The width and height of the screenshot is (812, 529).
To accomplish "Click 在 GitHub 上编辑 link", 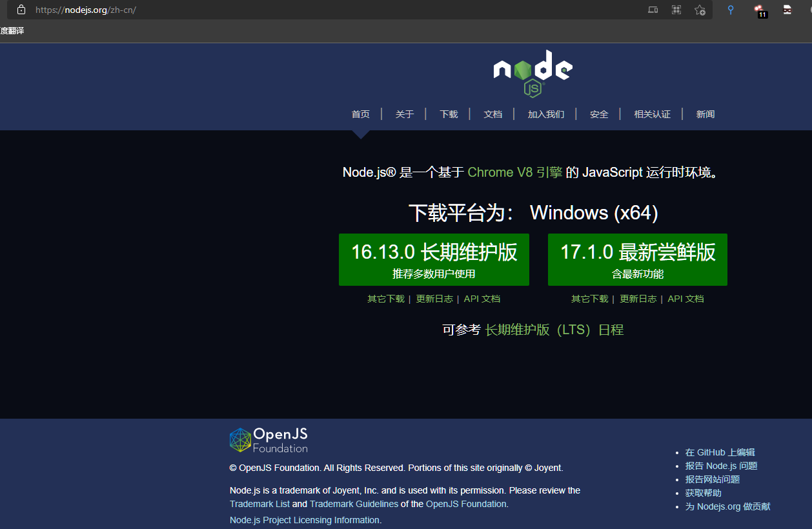I will pyautogui.click(x=720, y=452).
